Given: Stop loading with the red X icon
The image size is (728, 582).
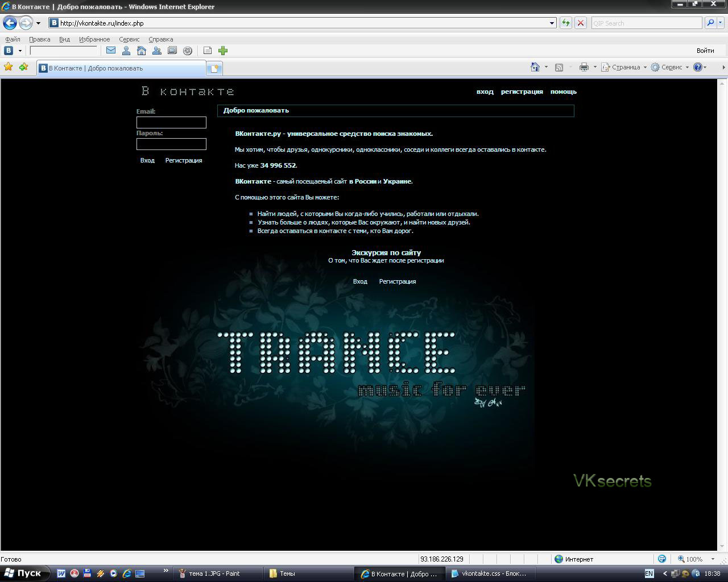Looking at the screenshot, I should pos(580,23).
